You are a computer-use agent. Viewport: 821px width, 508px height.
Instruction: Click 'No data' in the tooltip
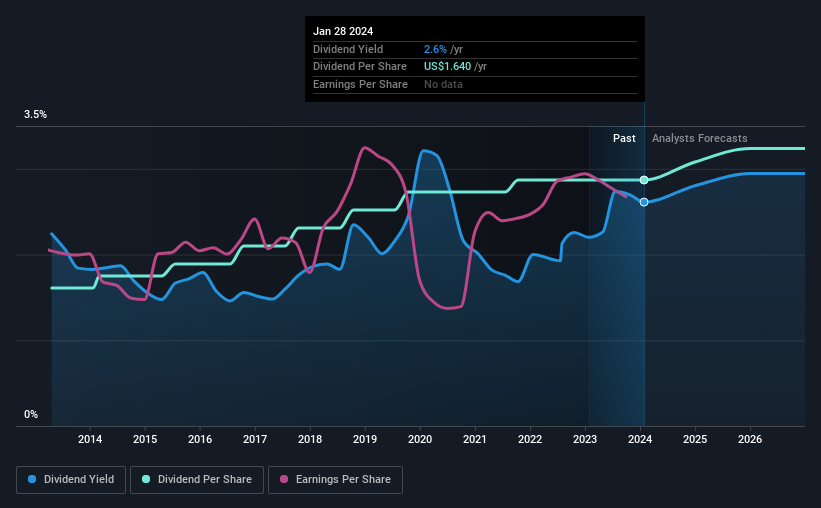[x=443, y=84]
